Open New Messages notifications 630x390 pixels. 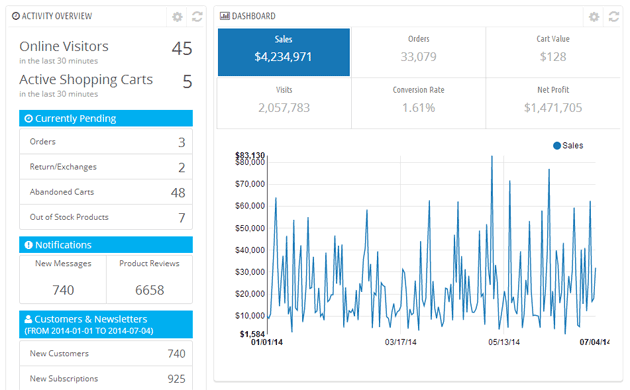(63, 280)
